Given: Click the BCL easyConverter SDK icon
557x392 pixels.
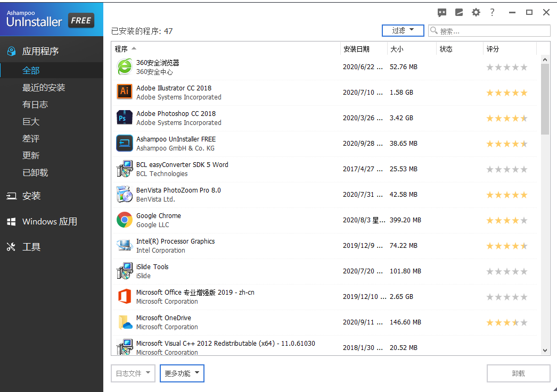Looking at the screenshot, I should pos(125,169).
